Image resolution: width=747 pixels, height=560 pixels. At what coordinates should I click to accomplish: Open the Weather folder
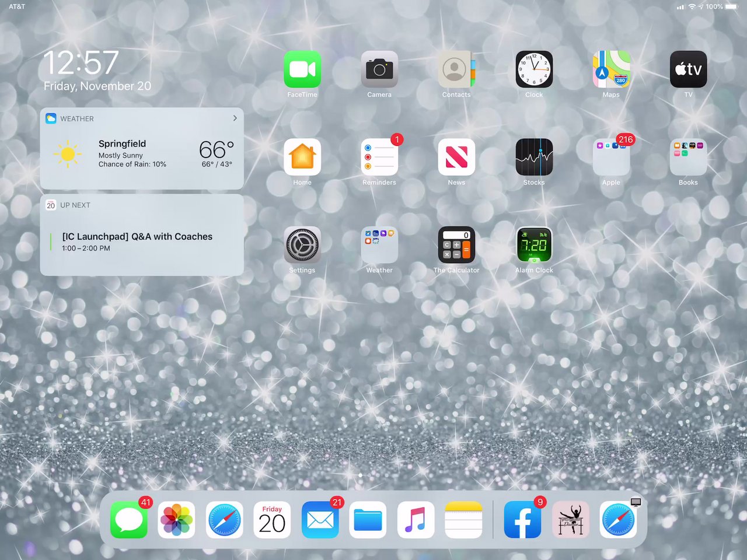(x=379, y=245)
